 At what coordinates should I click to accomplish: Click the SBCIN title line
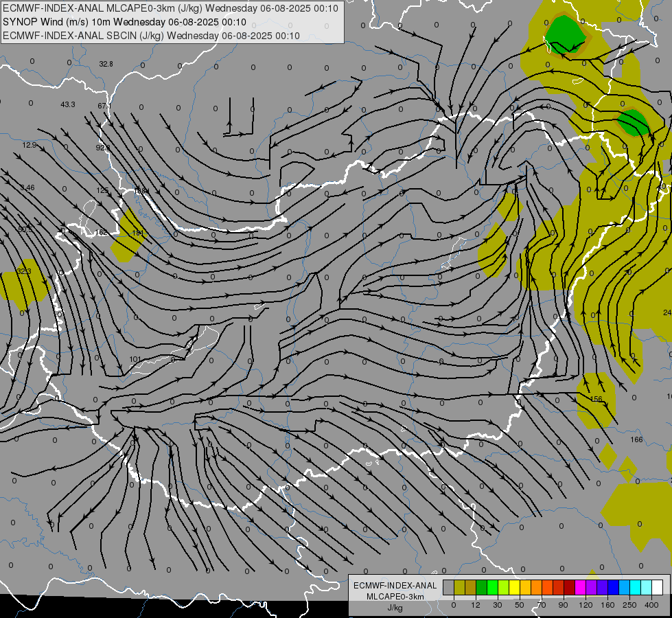151,36
